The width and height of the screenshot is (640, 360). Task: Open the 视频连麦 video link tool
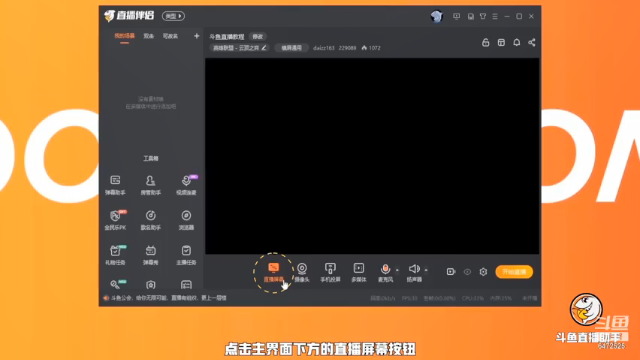tap(186, 185)
